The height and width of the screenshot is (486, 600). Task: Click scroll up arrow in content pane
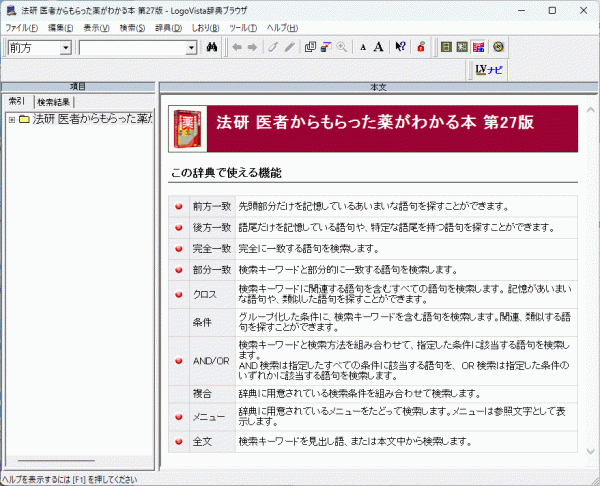590,110
